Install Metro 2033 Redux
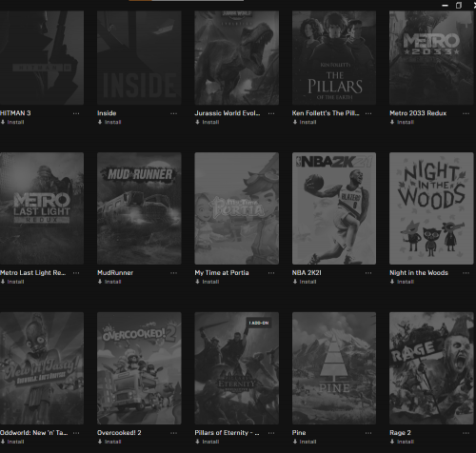The image size is (476, 453). pos(402,122)
